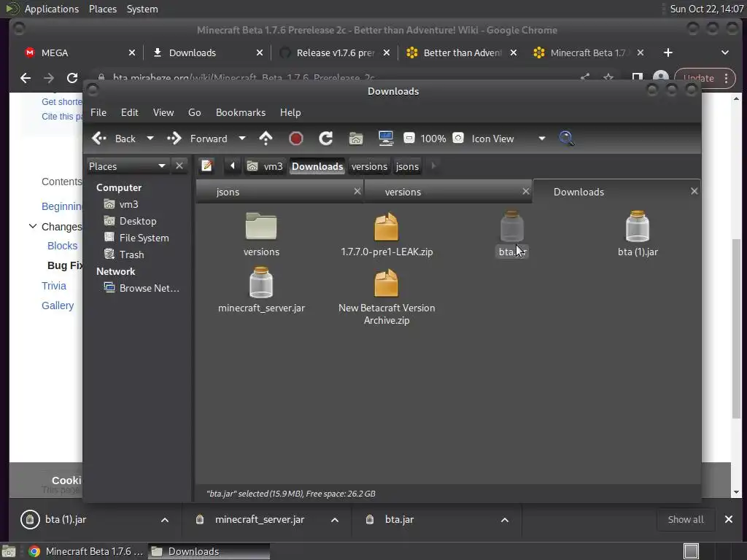The image size is (747, 560).
Task: Close the jsons tab
Action: point(357,191)
